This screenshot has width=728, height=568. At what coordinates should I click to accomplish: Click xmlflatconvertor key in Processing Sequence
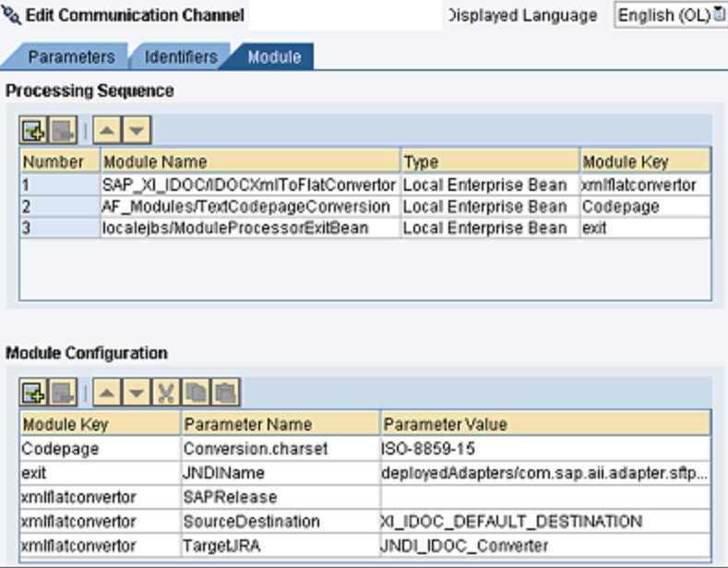click(x=645, y=184)
